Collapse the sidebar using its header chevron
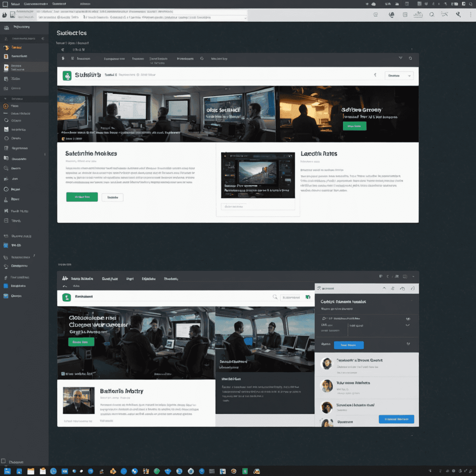Viewport: 476px width, 476px height. coord(43,39)
